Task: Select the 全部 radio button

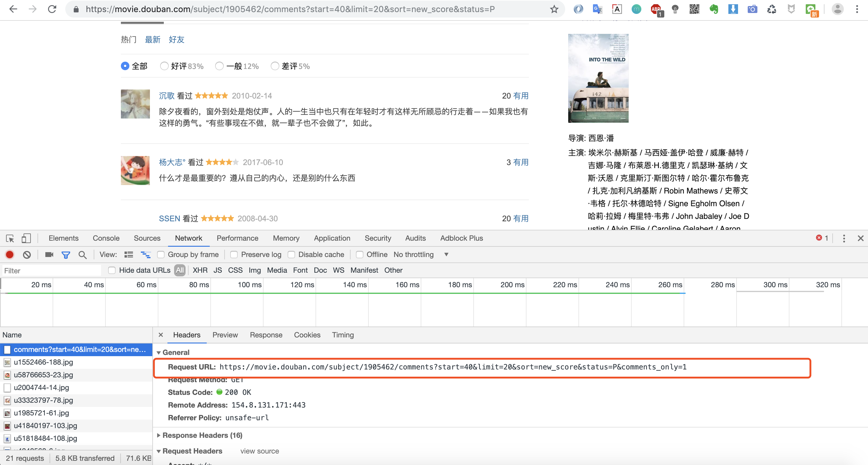Action: (125, 65)
